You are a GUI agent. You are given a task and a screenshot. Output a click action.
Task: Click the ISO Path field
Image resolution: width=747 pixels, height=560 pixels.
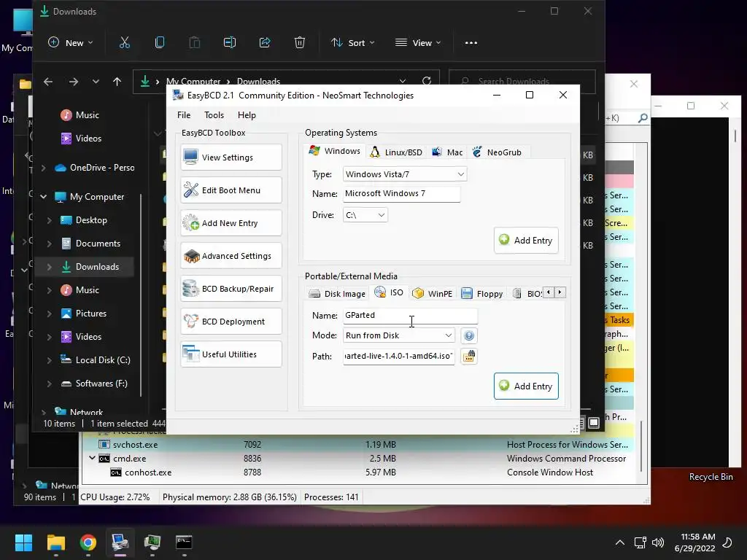coord(399,356)
